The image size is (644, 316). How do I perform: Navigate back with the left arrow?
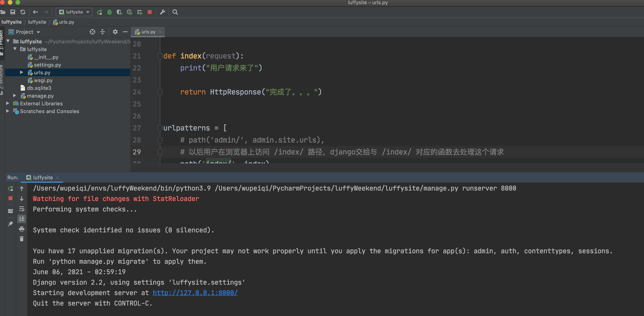(x=35, y=12)
